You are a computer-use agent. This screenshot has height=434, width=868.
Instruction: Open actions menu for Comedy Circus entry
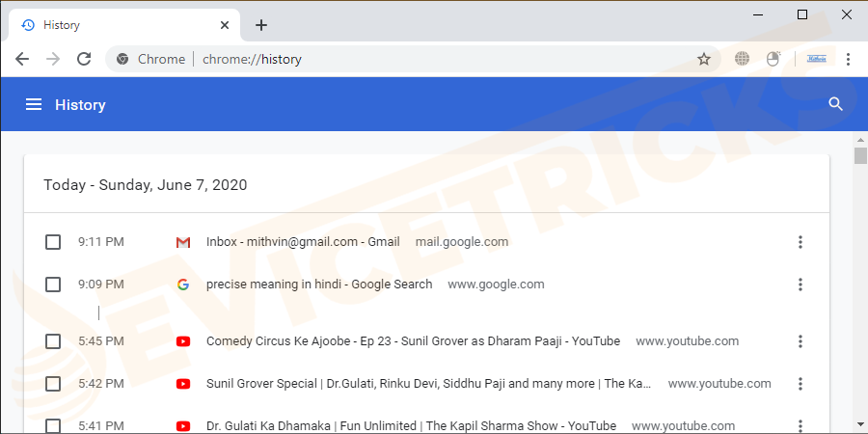tap(800, 341)
